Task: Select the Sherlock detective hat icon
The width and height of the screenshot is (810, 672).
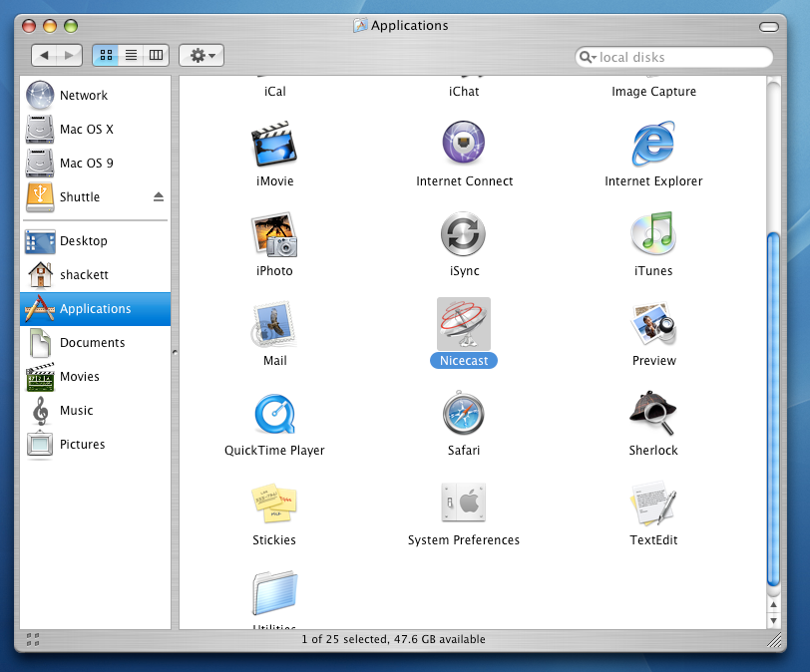Action: 653,413
